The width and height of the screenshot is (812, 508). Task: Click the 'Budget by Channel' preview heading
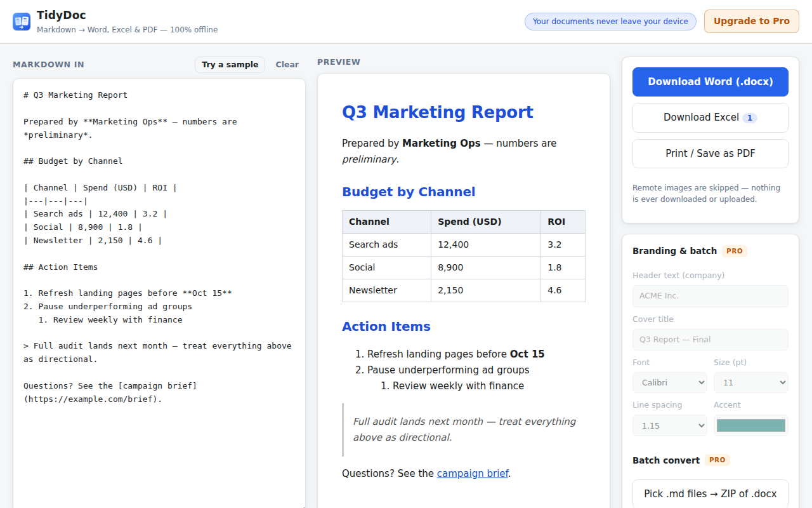[409, 192]
